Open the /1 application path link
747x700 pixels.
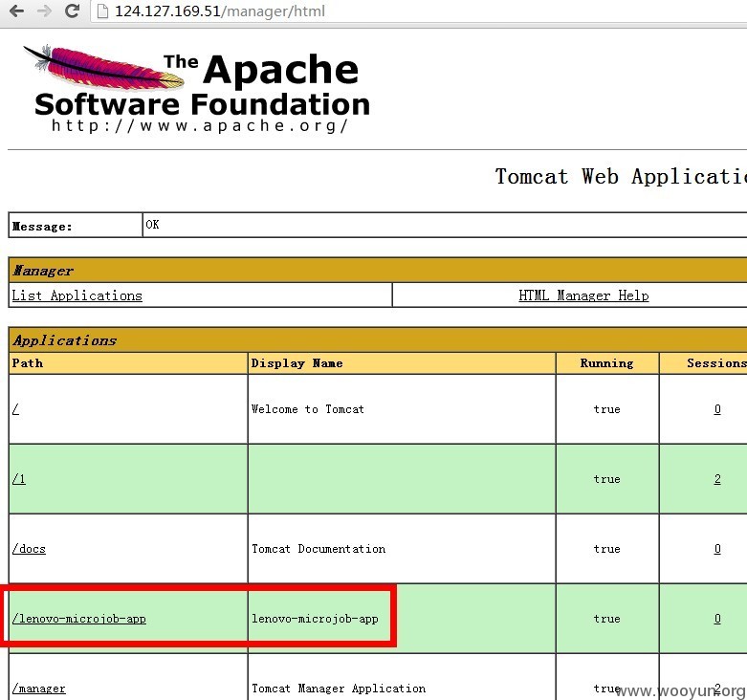coord(18,479)
